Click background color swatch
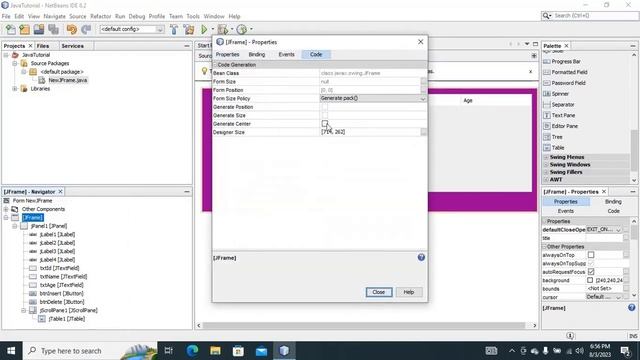The image size is (640, 360). [590, 280]
